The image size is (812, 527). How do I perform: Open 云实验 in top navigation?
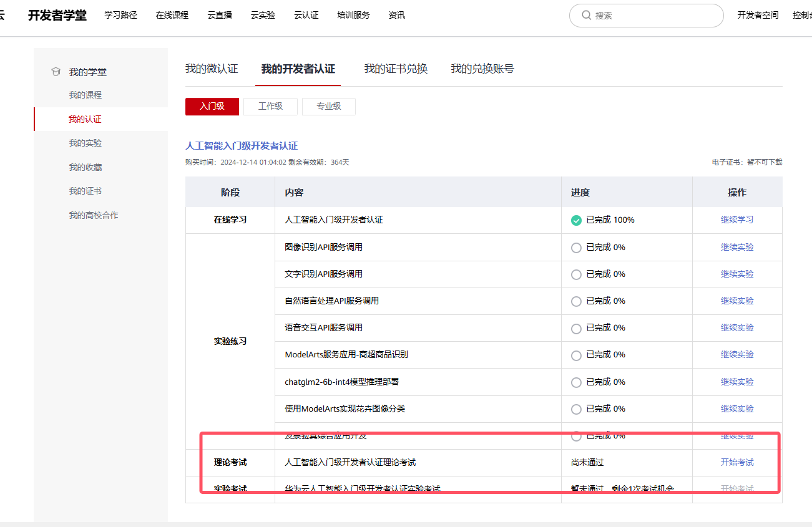(x=263, y=15)
